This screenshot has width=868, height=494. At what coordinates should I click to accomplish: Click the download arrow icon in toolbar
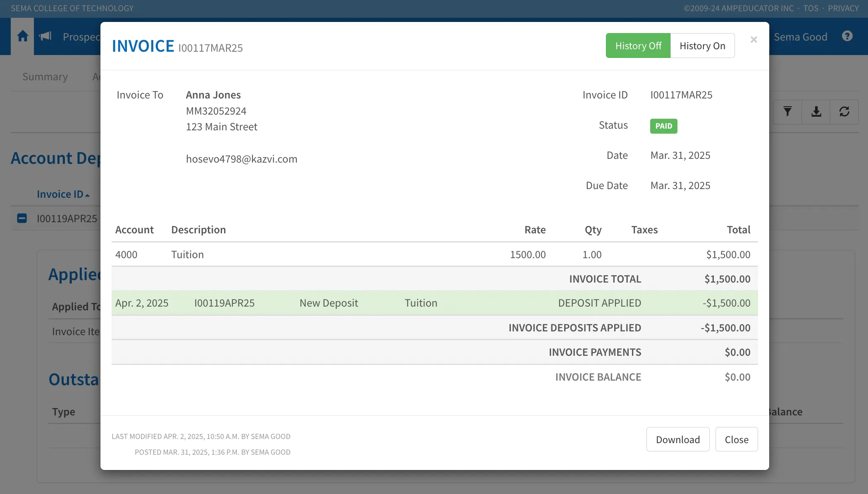point(816,112)
